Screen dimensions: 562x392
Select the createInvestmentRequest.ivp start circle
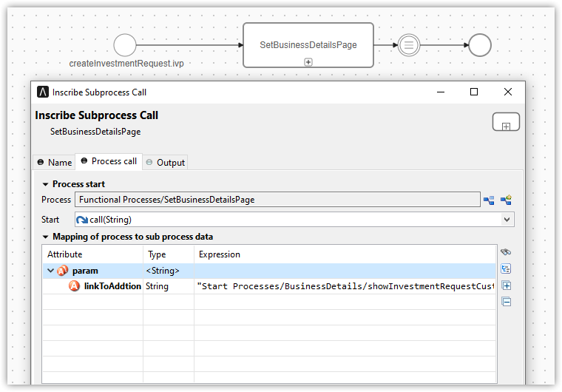point(125,45)
